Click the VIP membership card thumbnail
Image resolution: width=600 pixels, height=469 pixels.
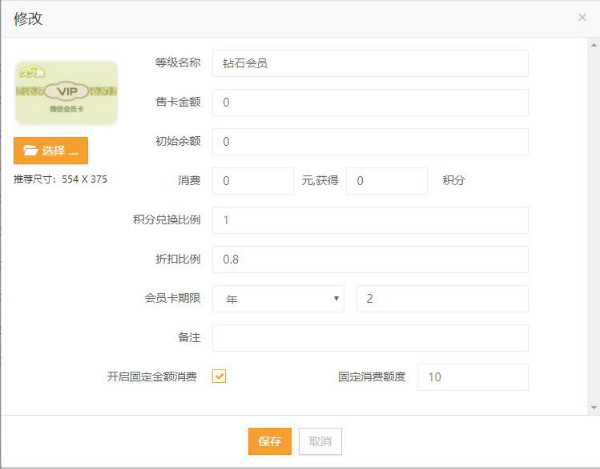click(x=66, y=93)
